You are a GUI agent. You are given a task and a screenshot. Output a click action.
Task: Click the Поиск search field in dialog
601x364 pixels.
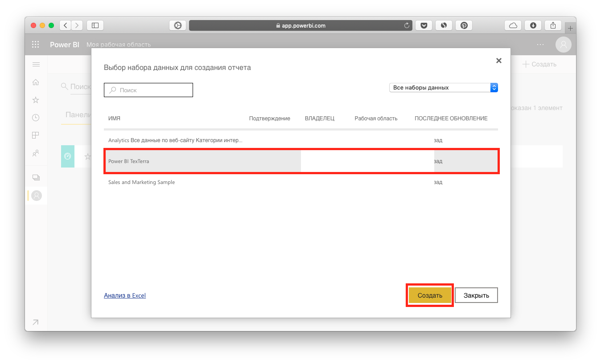(x=148, y=90)
